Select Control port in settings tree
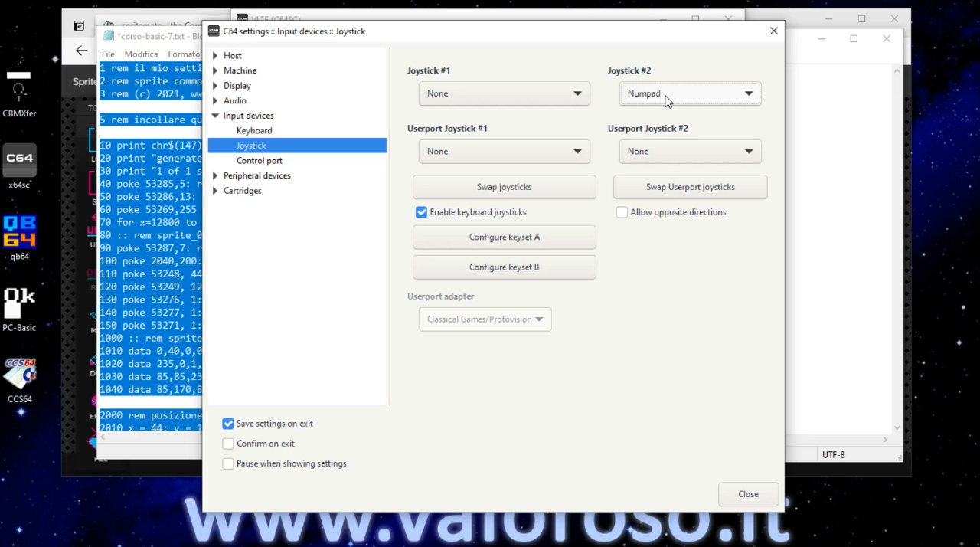 259,161
